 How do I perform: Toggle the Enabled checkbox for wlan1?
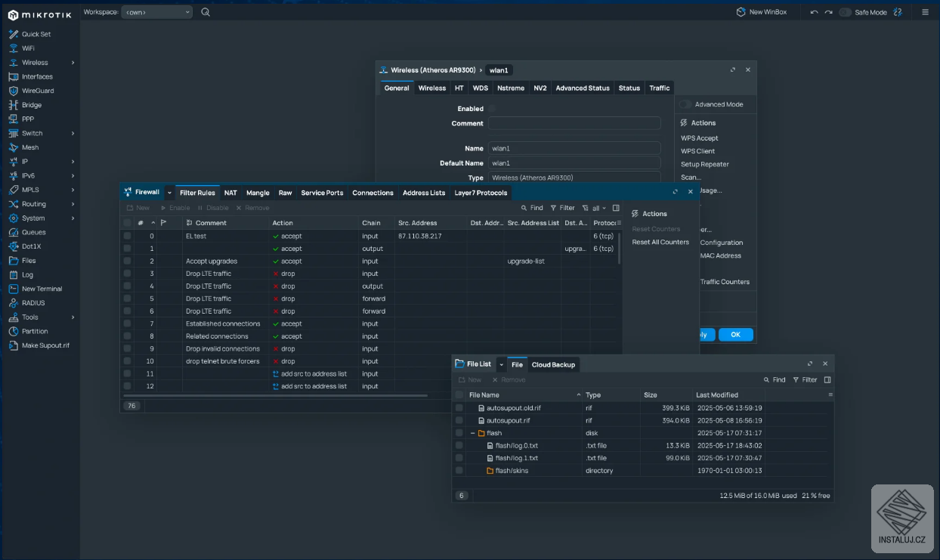[x=492, y=109]
